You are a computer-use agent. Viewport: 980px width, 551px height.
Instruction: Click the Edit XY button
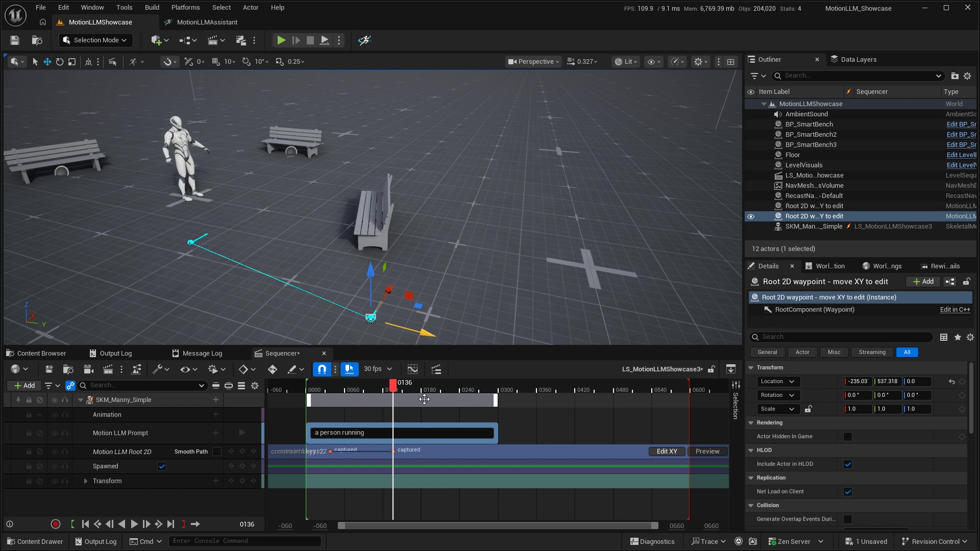[x=667, y=452]
